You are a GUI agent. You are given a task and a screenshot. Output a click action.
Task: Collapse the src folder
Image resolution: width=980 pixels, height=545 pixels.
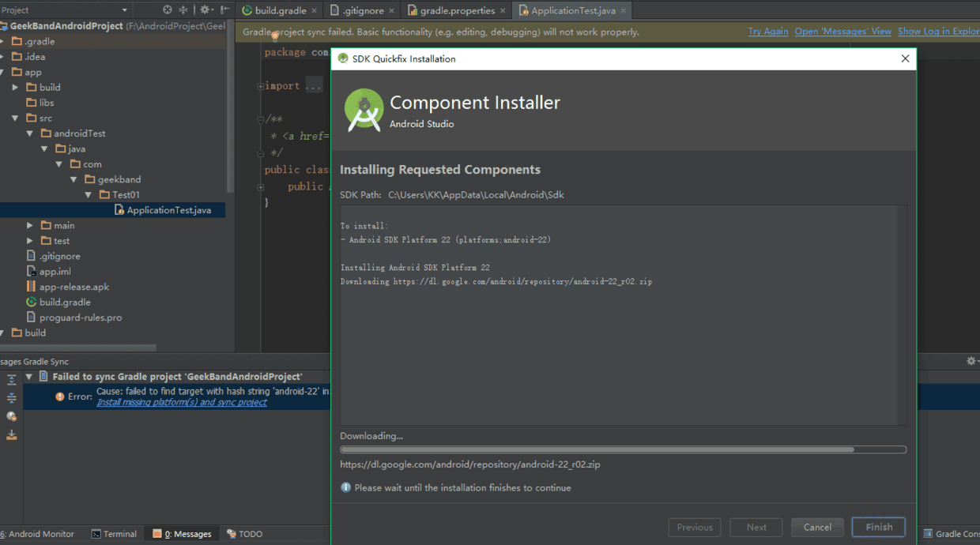coord(15,118)
